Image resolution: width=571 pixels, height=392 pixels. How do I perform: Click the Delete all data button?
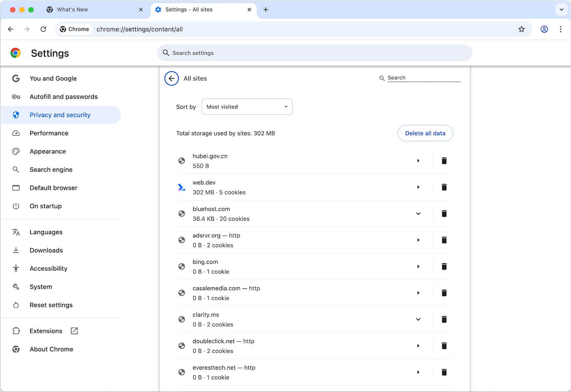(x=425, y=133)
